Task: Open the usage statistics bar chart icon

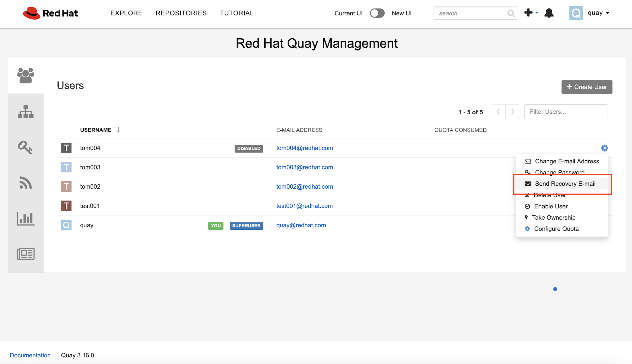Action: coord(26,219)
